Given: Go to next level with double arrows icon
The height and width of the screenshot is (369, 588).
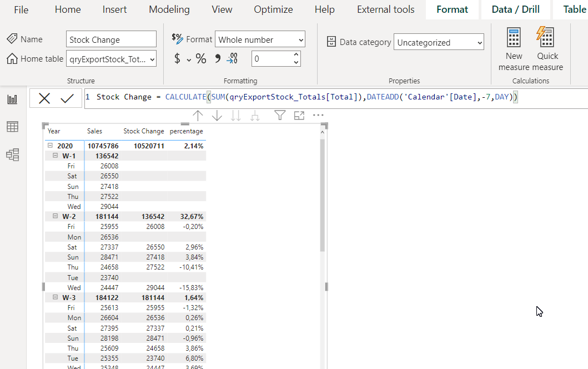Looking at the screenshot, I should tap(235, 116).
